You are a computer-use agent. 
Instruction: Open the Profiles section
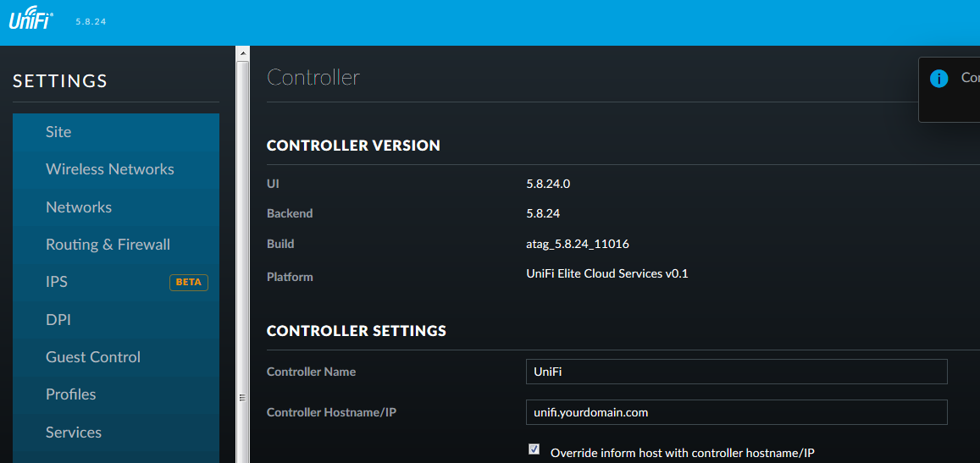point(71,394)
